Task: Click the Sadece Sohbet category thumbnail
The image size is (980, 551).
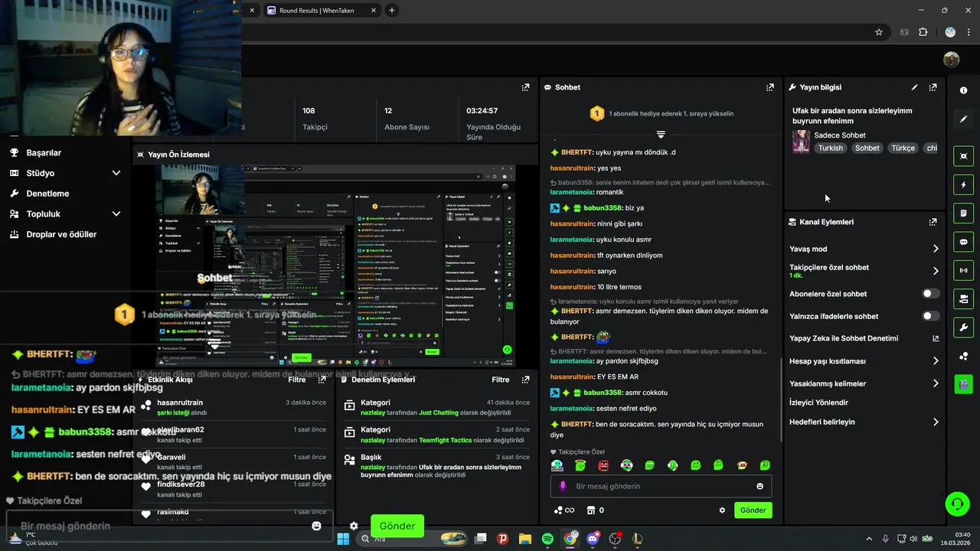Action: [x=801, y=142]
